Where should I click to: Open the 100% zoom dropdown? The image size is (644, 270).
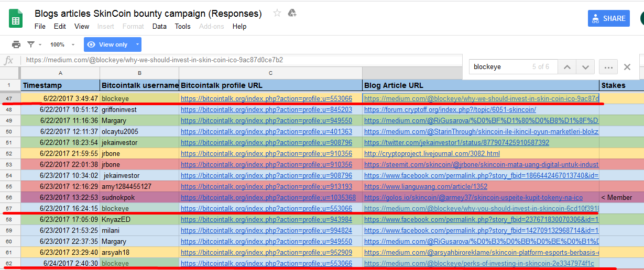pyautogui.click(x=62, y=44)
